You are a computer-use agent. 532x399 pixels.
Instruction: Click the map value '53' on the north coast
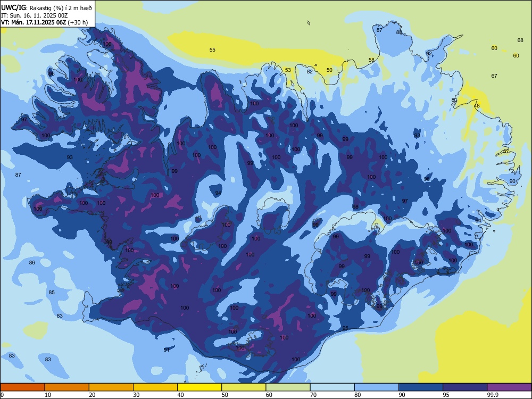288,70
